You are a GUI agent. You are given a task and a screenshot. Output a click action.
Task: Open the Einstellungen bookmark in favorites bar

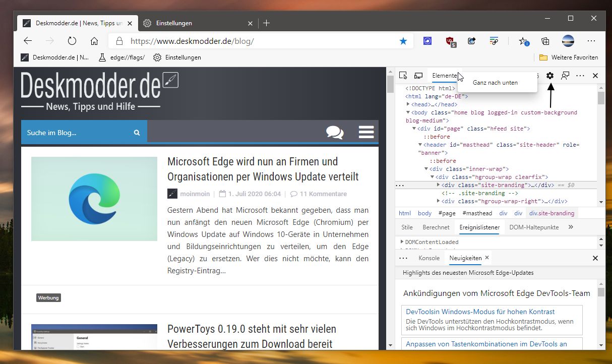click(177, 57)
